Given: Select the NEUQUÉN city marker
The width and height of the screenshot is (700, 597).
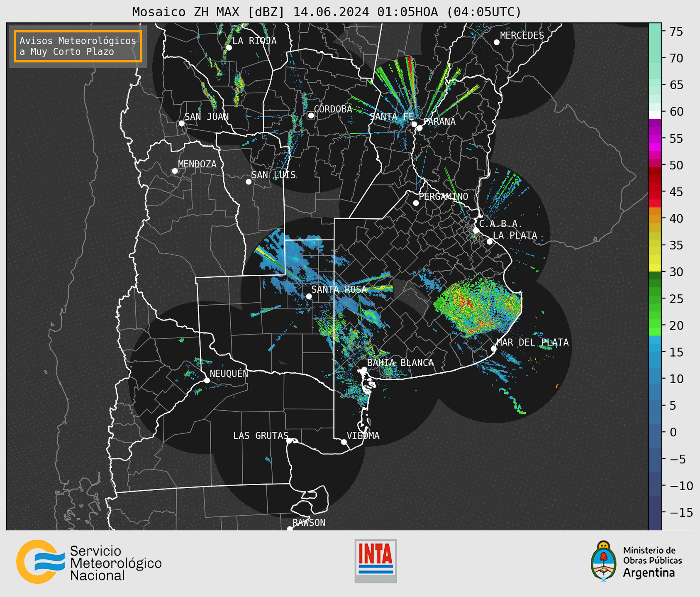Looking at the screenshot, I should pos(207,380).
